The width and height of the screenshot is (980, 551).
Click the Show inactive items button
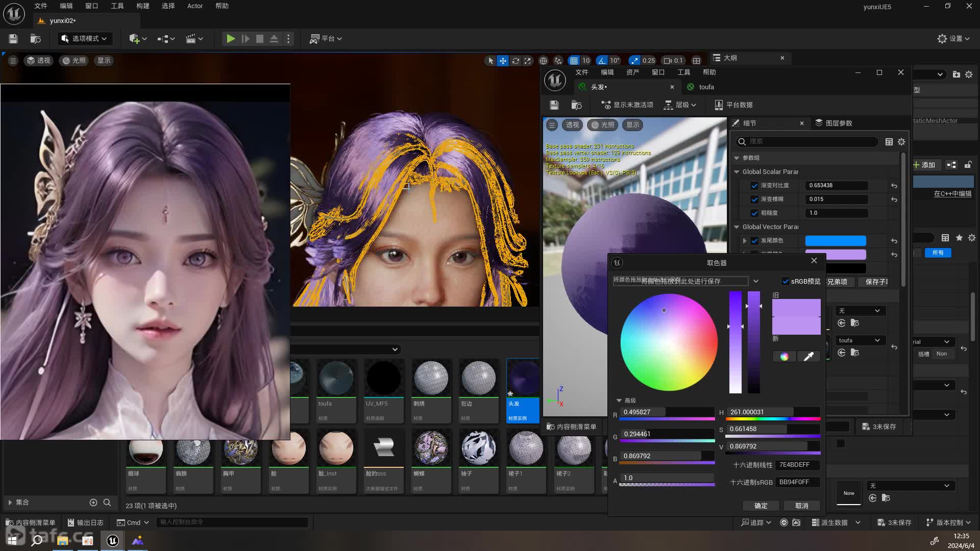pos(627,105)
